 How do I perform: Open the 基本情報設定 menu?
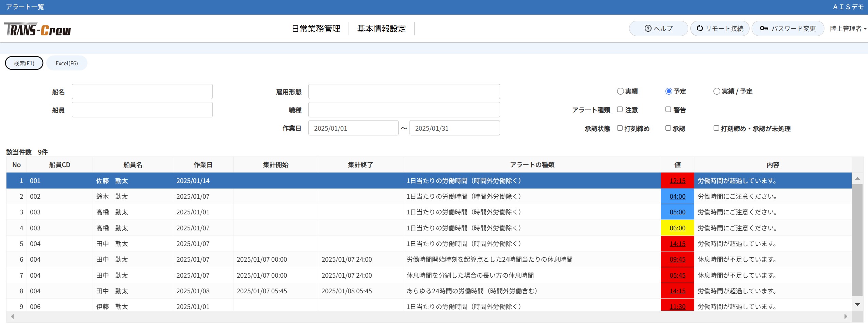click(x=381, y=29)
